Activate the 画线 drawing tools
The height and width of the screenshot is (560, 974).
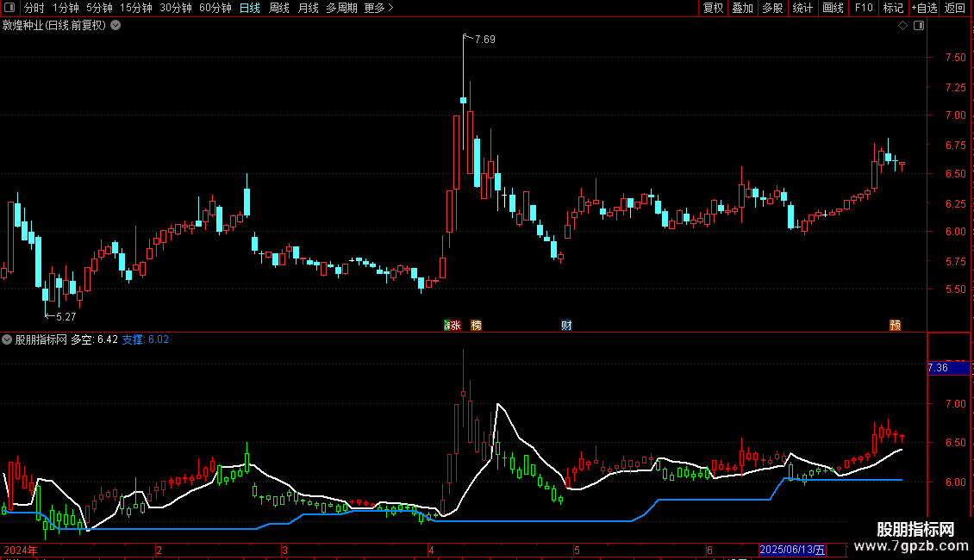[x=833, y=8]
